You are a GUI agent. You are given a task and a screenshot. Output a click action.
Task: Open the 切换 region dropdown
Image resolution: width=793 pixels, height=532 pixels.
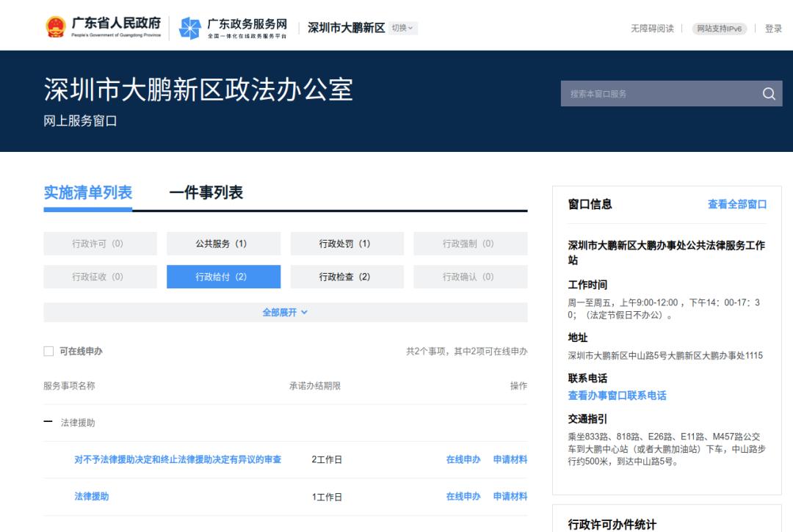coord(402,28)
